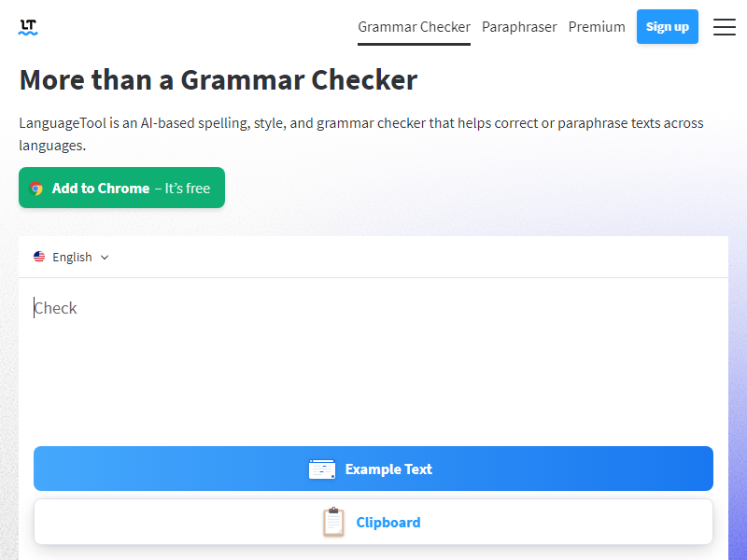Open the Paraphraser tab
Screen dimensions: 747x560
click(x=519, y=27)
